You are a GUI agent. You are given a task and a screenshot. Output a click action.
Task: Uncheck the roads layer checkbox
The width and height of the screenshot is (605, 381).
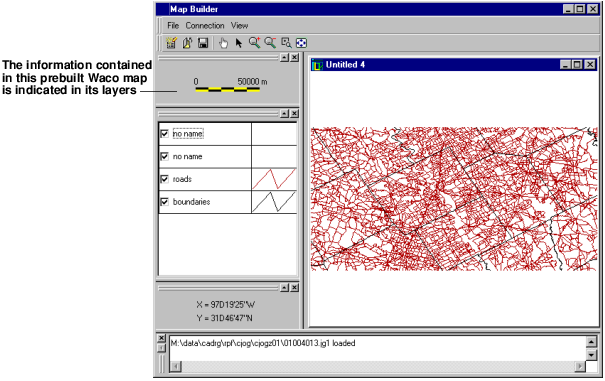tap(165, 179)
